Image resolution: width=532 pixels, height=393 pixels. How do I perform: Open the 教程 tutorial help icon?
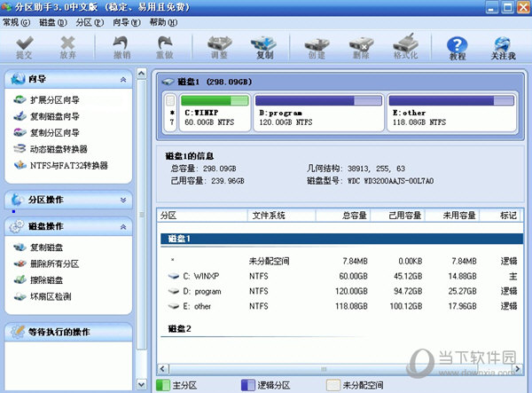(458, 49)
